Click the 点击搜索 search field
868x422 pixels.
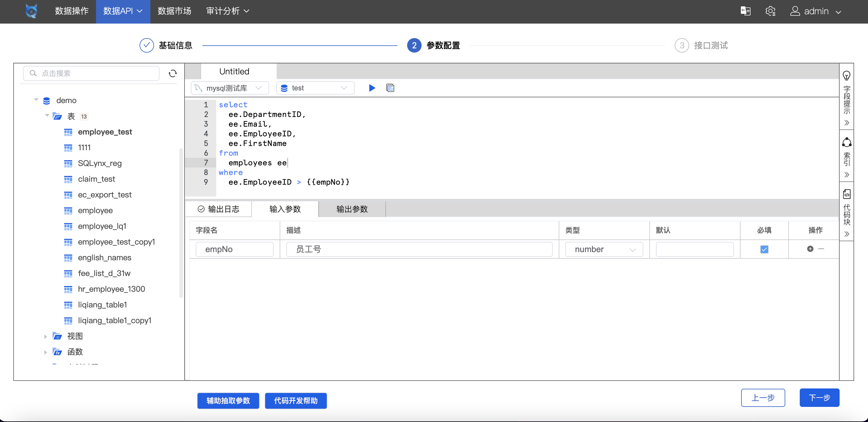[91, 73]
